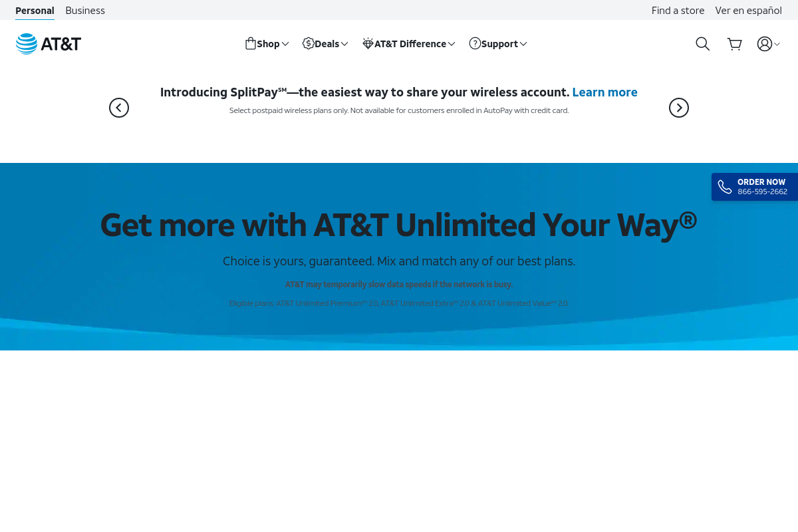Open the shopping cart icon
798x532 pixels.
[x=735, y=44]
